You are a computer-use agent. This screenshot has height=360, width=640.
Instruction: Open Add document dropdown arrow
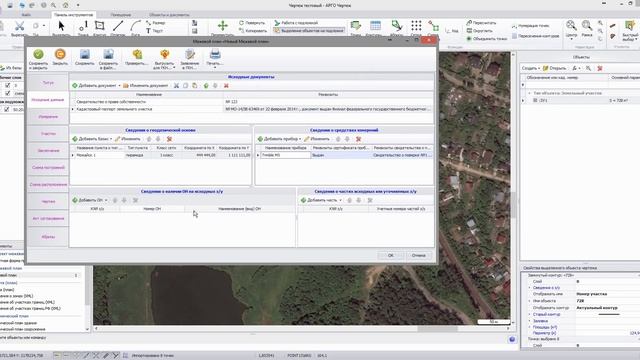point(119,86)
